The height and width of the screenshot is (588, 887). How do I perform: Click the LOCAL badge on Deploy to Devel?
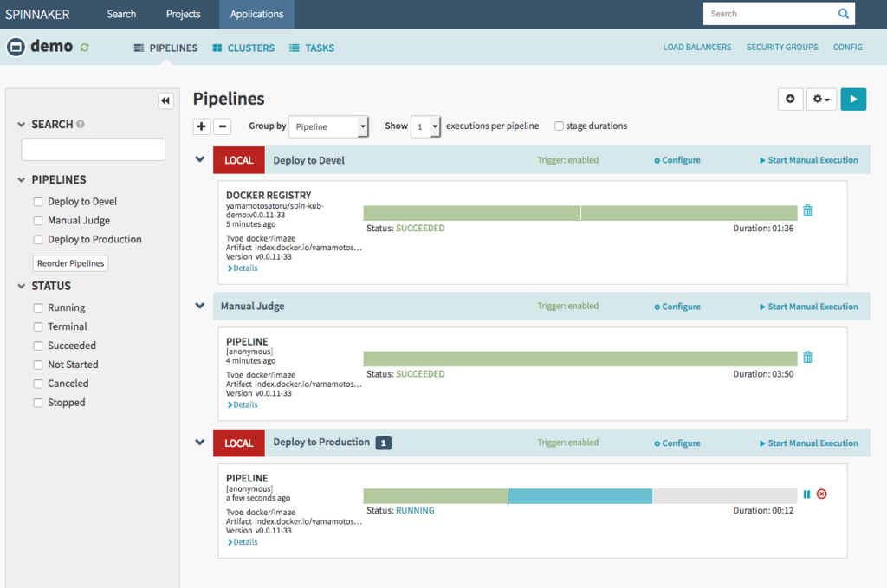[239, 160]
